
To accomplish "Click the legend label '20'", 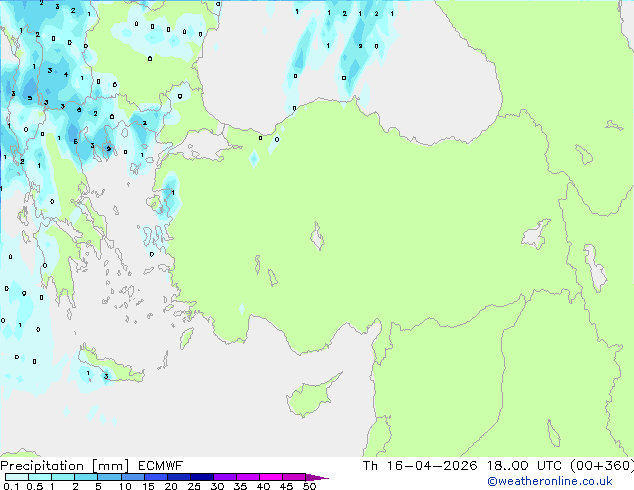I will (x=171, y=486).
